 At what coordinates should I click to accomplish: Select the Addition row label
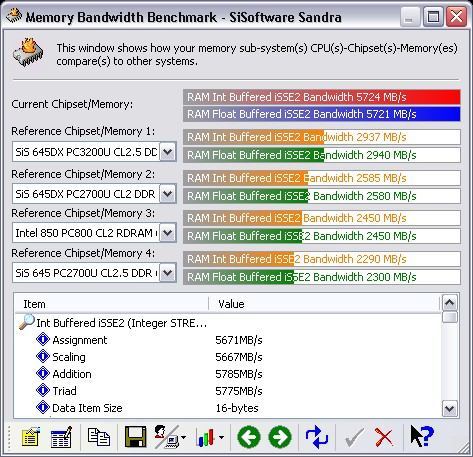pyautogui.click(x=72, y=374)
